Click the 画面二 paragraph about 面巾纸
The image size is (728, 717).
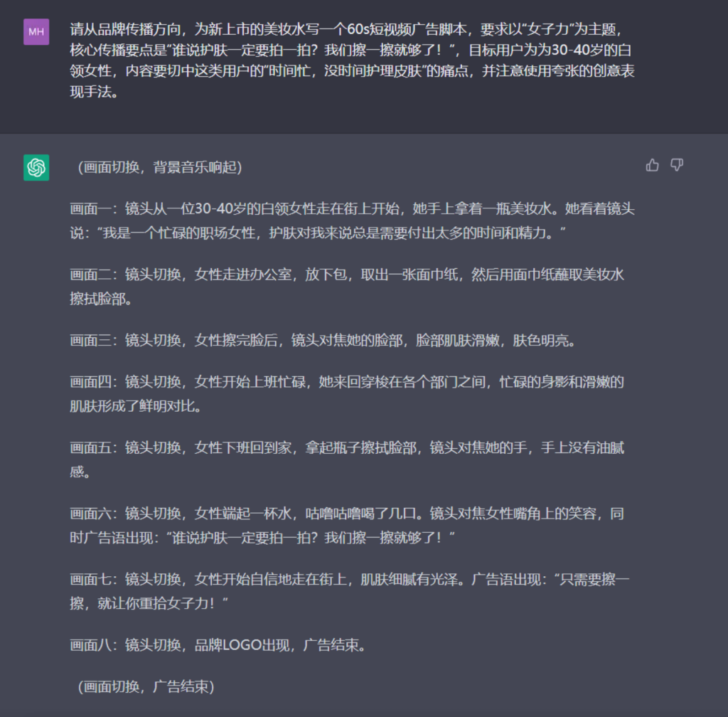pos(347,287)
